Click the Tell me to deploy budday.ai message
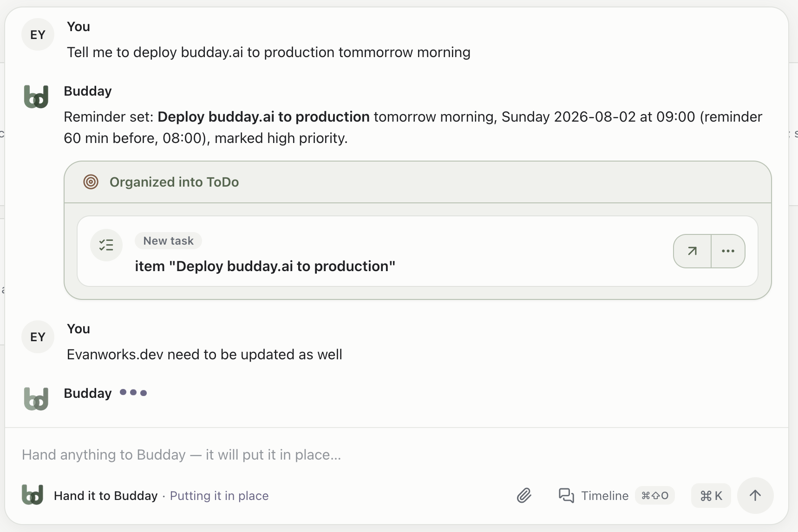 [268, 52]
